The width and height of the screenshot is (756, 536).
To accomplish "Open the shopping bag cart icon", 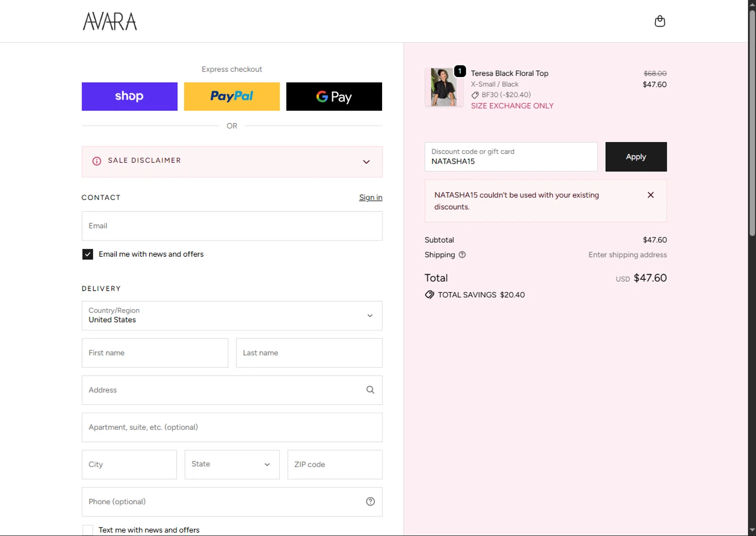I will click(x=660, y=21).
